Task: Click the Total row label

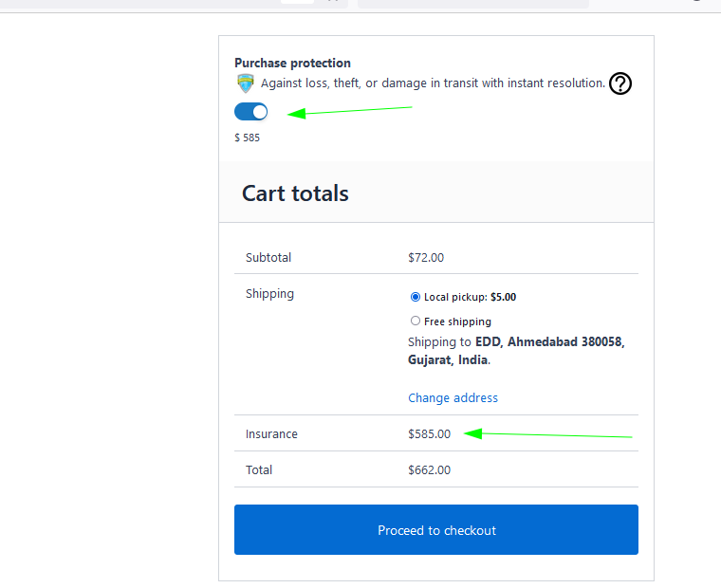Action: 259,469
